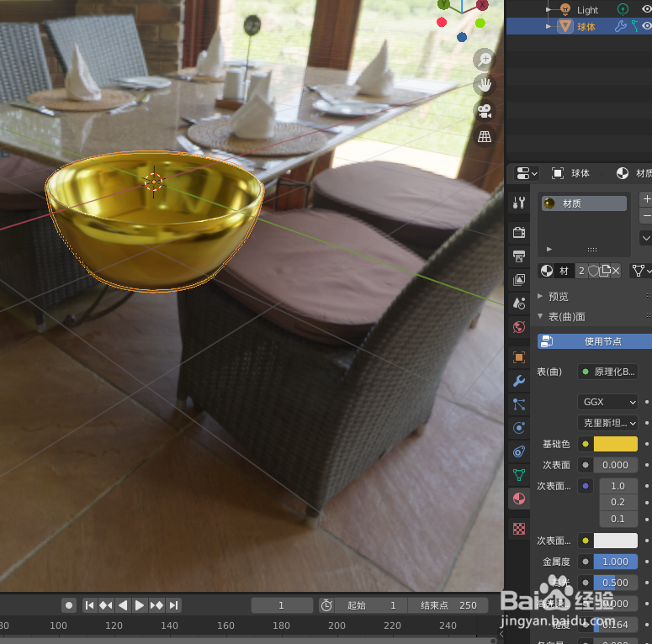The image size is (652, 644).
Task: Expand the Light row in outliner
Action: [549, 9]
